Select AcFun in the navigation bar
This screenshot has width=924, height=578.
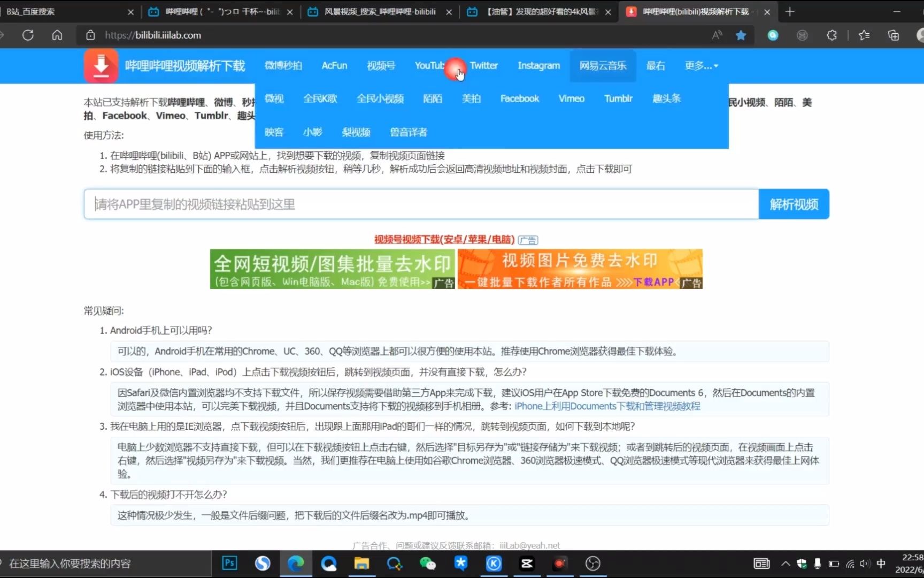[334, 66]
